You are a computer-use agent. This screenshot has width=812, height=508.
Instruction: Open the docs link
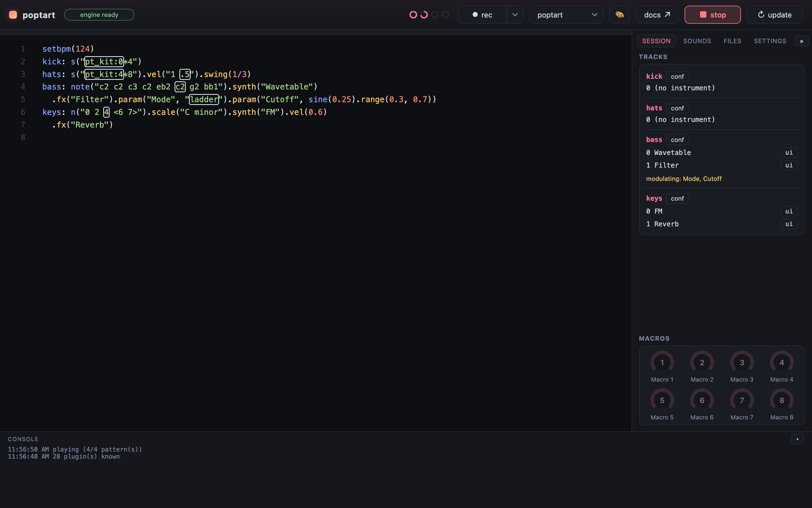click(x=657, y=15)
